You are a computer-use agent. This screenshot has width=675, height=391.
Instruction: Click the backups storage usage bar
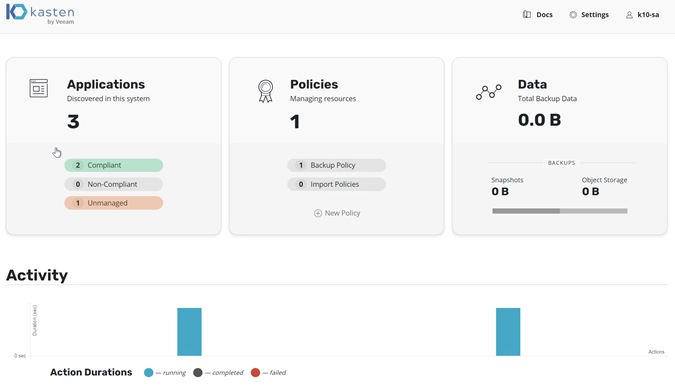(x=560, y=211)
